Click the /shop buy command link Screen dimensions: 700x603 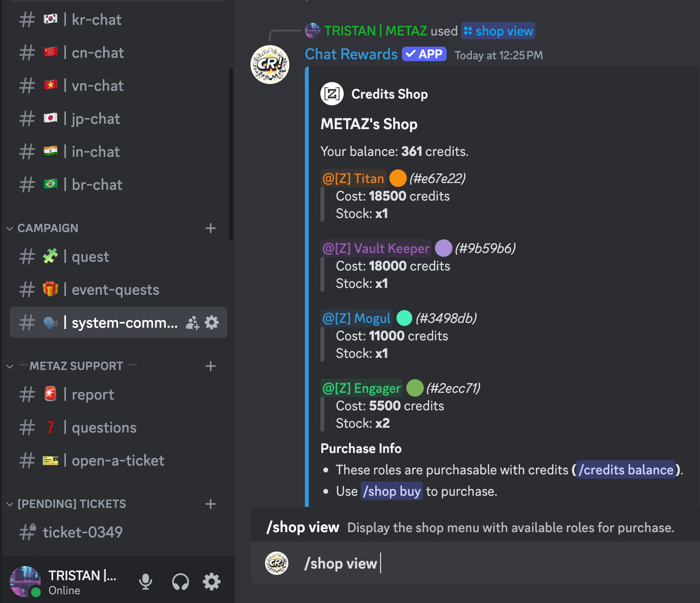392,491
